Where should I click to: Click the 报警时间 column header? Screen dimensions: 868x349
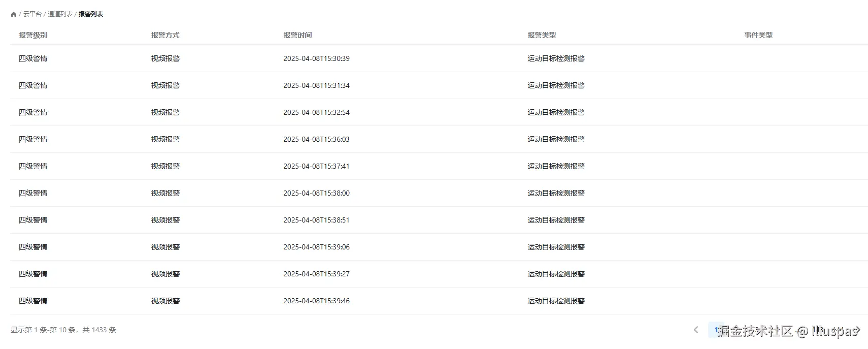tap(297, 35)
